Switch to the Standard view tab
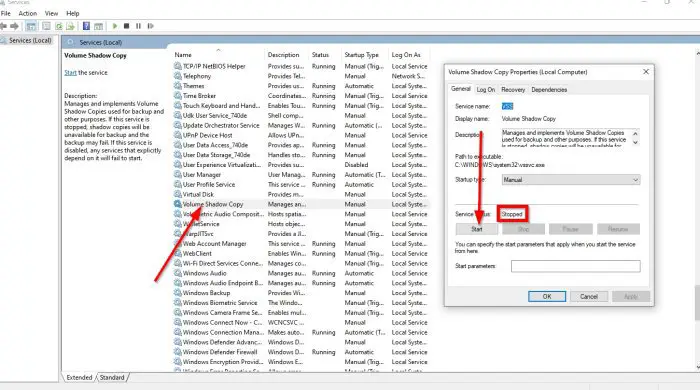The height and width of the screenshot is (390, 700). pos(112,378)
